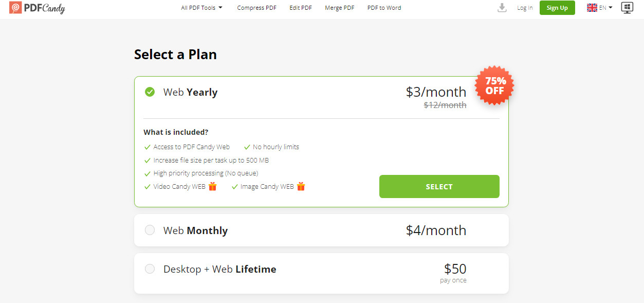Viewport: 644px width, 303px height.
Task: Click the green SELECT button
Action: pos(439,186)
